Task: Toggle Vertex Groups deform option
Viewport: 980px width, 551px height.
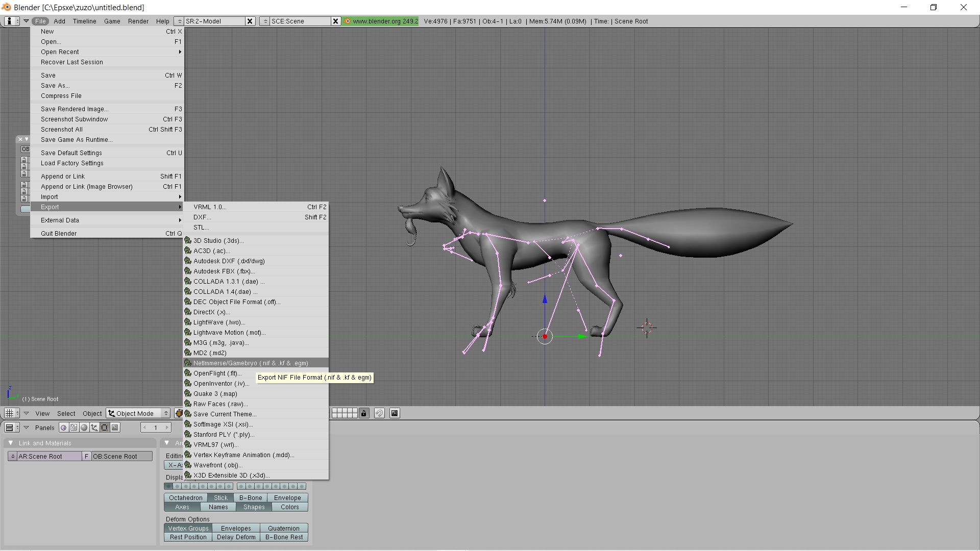Action: (188, 528)
